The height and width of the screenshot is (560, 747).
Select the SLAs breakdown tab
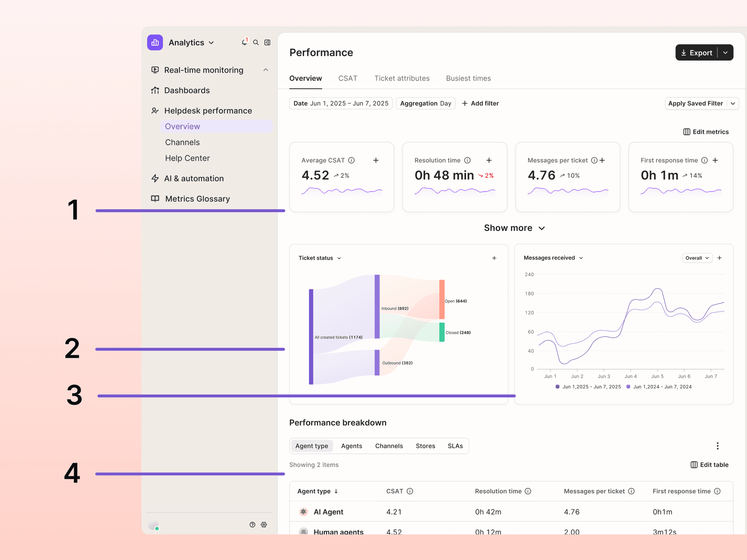point(455,446)
